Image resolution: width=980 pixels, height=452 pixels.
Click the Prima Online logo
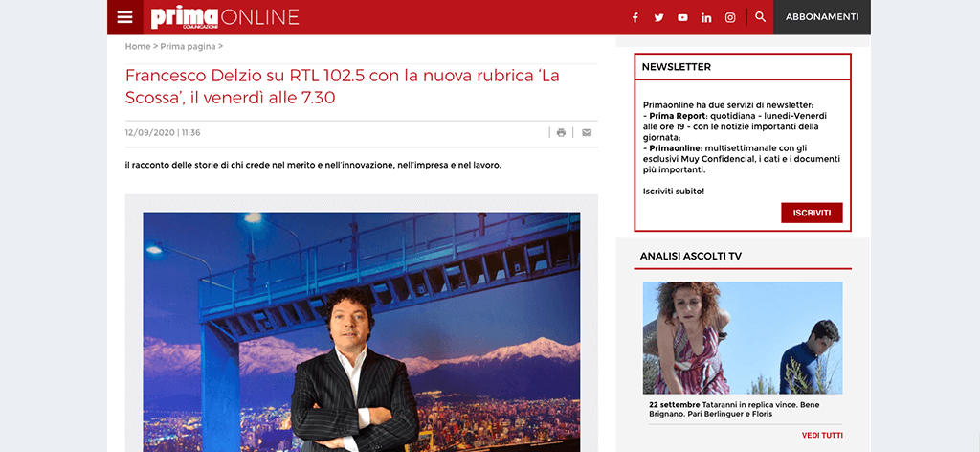(x=225, y=17)
